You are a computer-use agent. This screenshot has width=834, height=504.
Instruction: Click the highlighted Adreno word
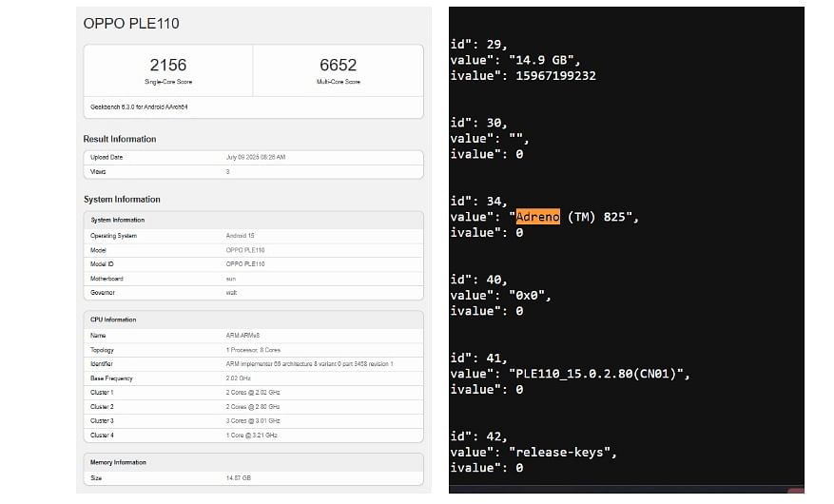537,217
